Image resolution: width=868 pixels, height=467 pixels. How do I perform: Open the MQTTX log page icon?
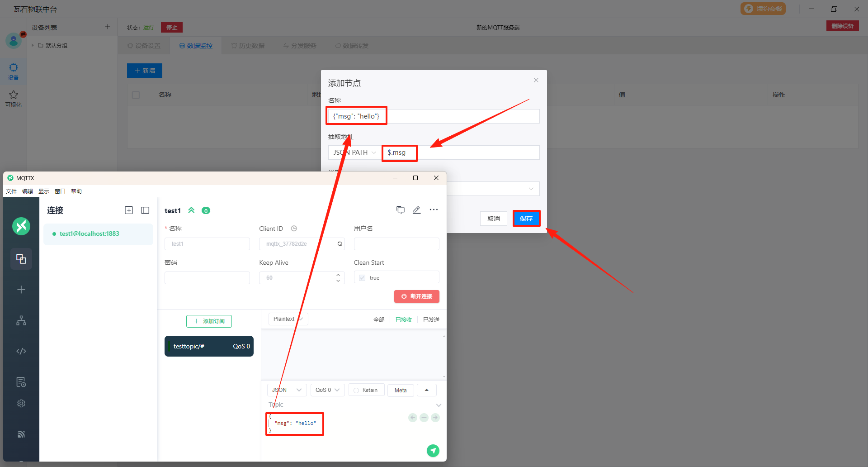click(x=21, y=382)
